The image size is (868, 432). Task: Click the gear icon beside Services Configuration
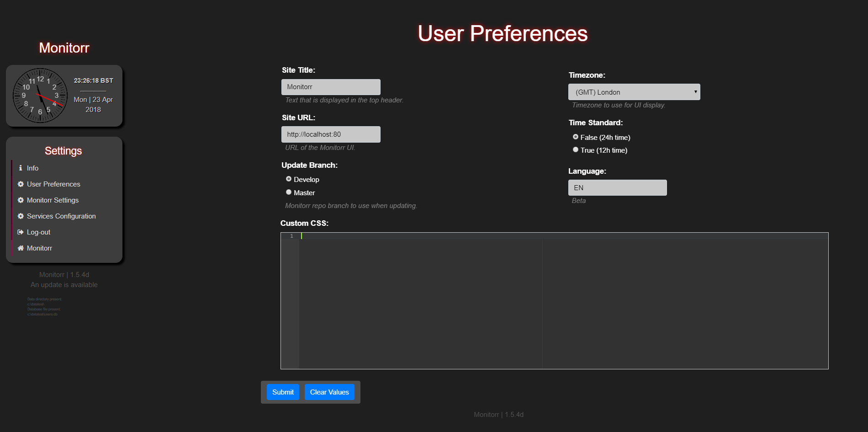[20, 216]
